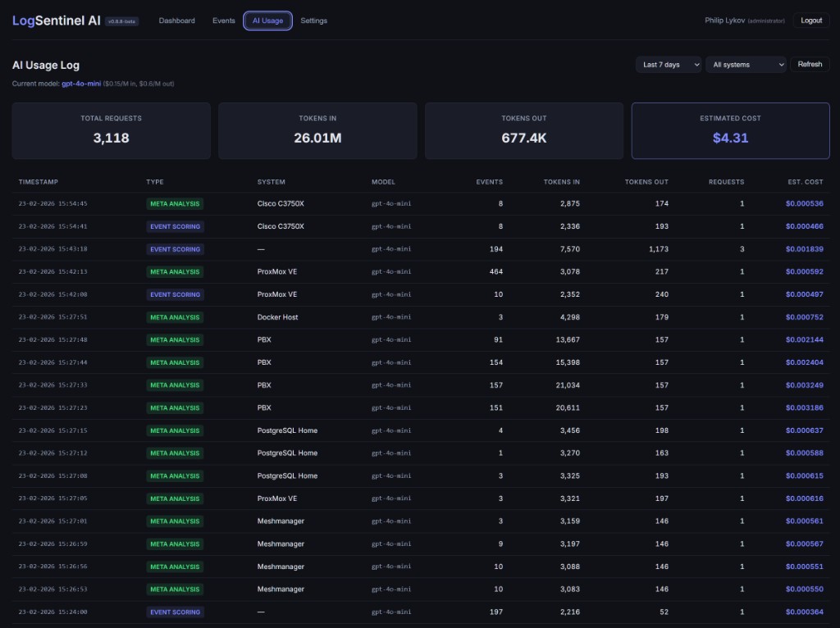Click the SYSTEM column header
This screenshot has height=628, width=840.
(271, 182)
